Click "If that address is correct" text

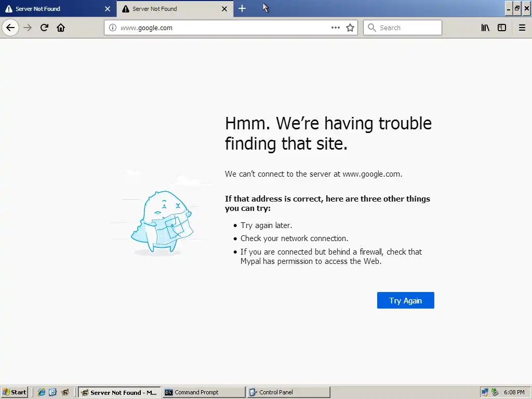[327, 203]
